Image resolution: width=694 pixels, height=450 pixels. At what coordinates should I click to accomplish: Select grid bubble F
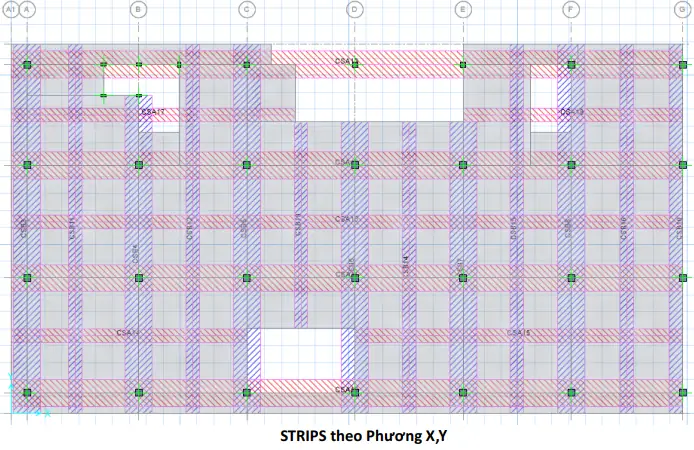(x=571, y=9)
